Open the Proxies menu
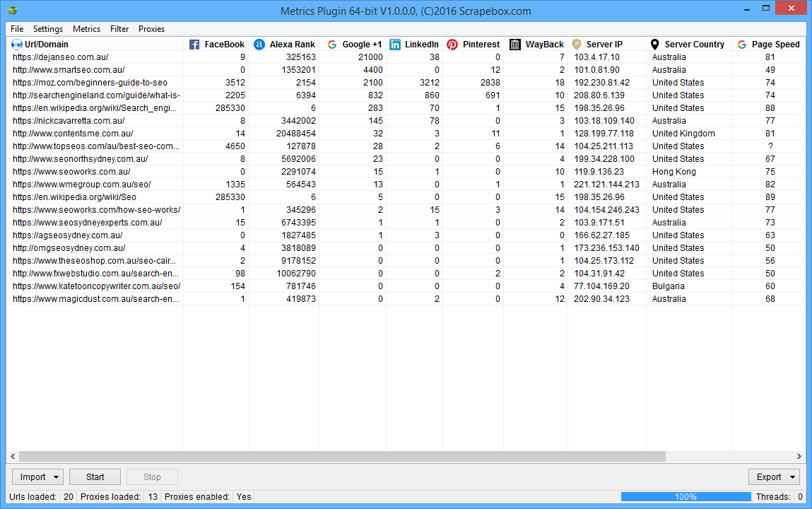This screenshot has width=812, height=509. (151, 29)
